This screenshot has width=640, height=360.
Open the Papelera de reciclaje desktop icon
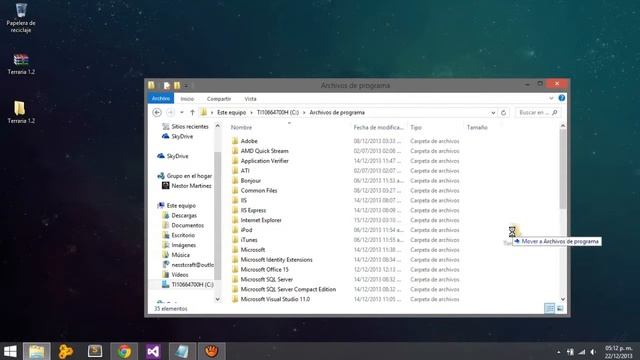[21, 18]
